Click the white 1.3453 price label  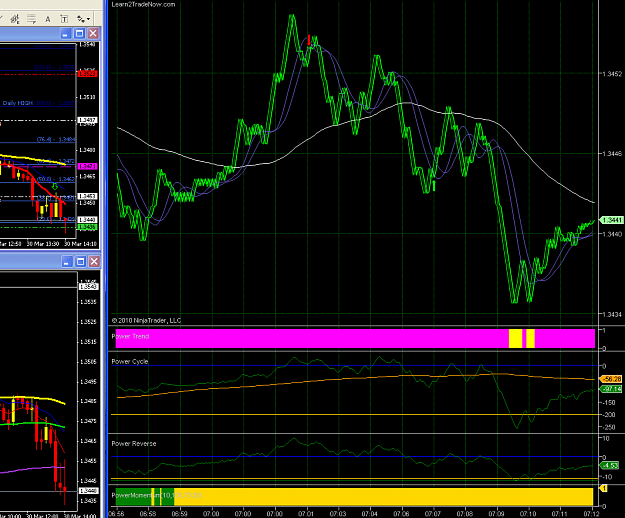coord(88,196)
